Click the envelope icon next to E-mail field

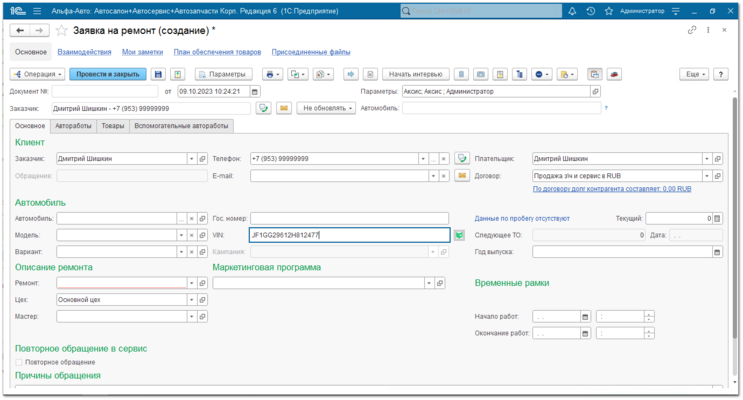click(462, 176)
